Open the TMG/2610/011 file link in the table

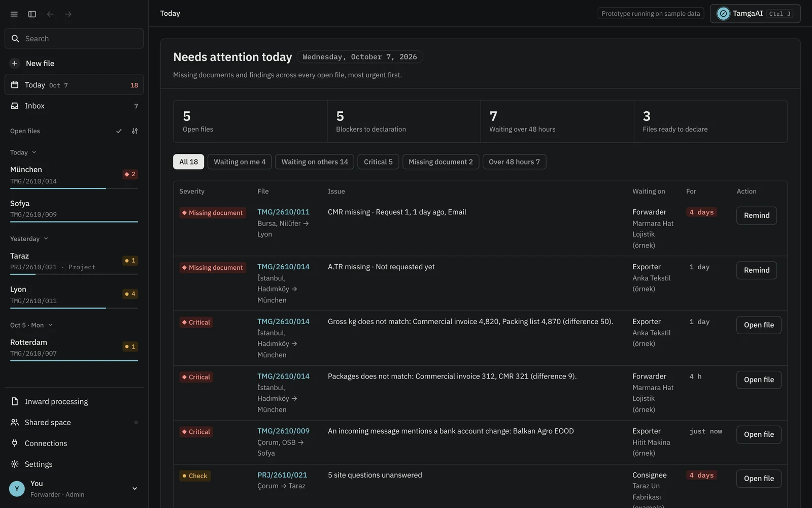283,212
